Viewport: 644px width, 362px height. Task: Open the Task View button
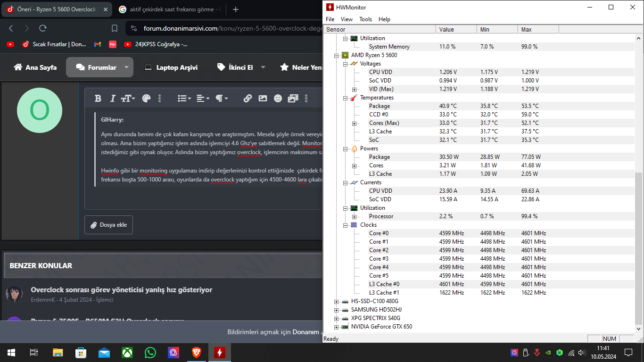(34, 352)
